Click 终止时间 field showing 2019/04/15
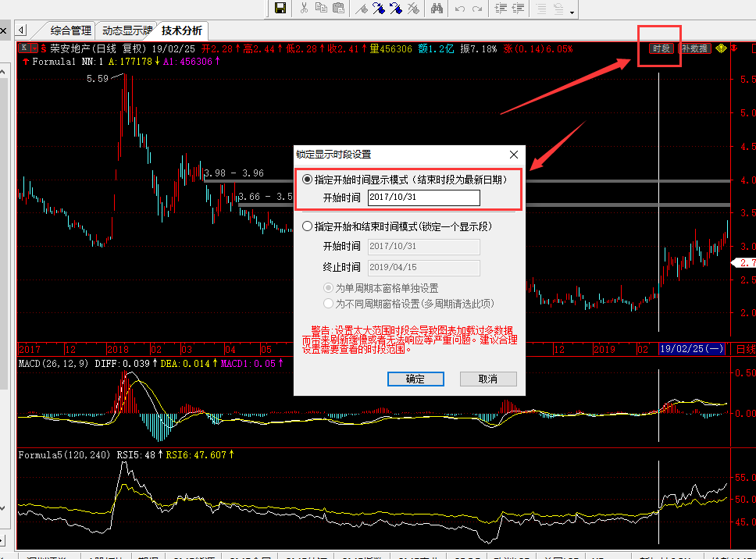The image size is (756, 559). pos(424,268)
